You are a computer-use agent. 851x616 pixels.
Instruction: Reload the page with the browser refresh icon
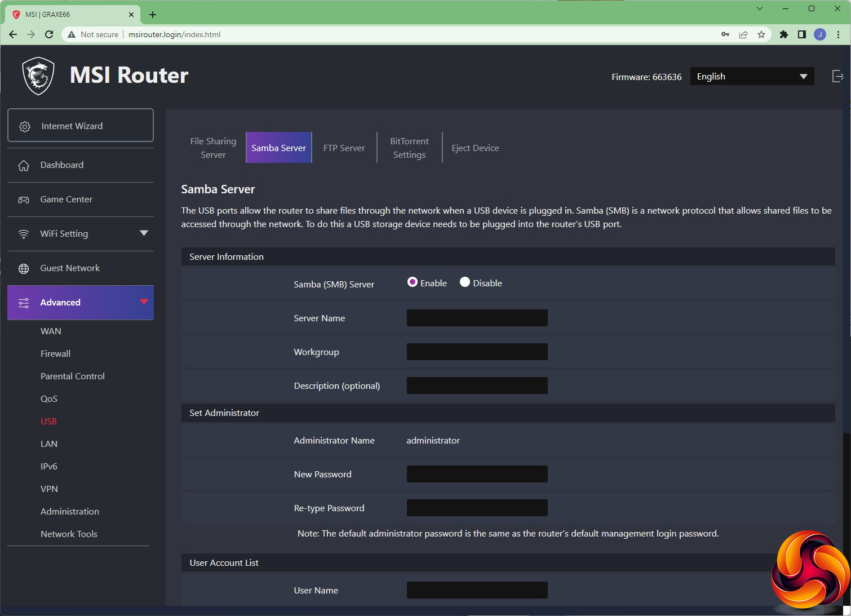(49, 34)
